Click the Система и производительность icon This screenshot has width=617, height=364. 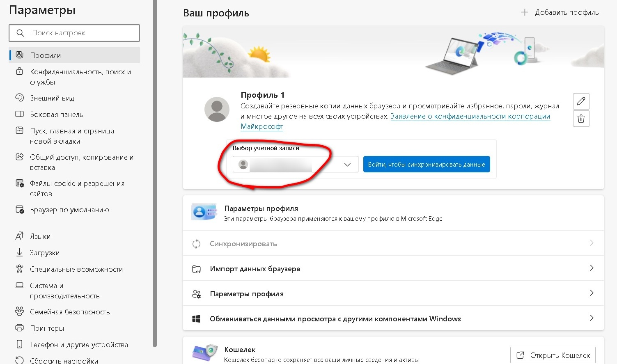[19, 285]
